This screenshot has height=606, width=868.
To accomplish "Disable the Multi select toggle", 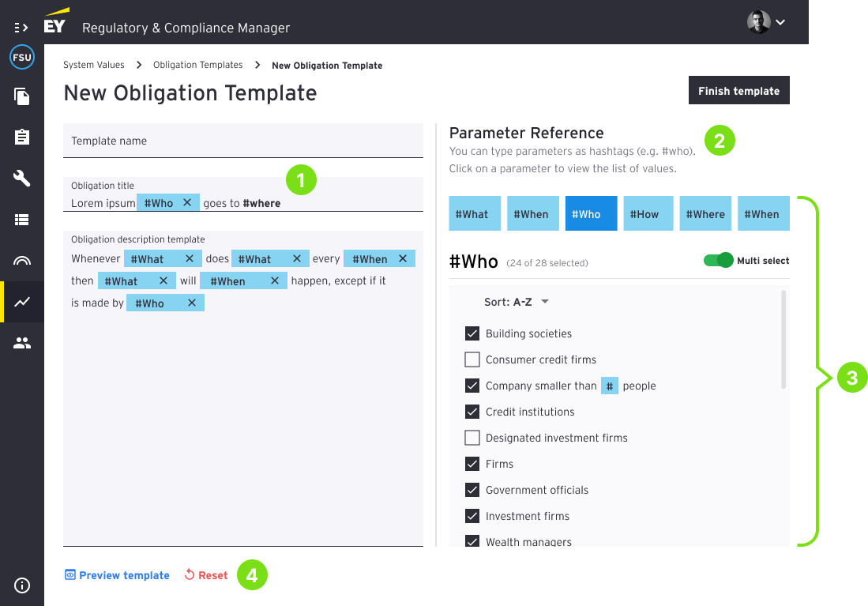I will 718,261.
